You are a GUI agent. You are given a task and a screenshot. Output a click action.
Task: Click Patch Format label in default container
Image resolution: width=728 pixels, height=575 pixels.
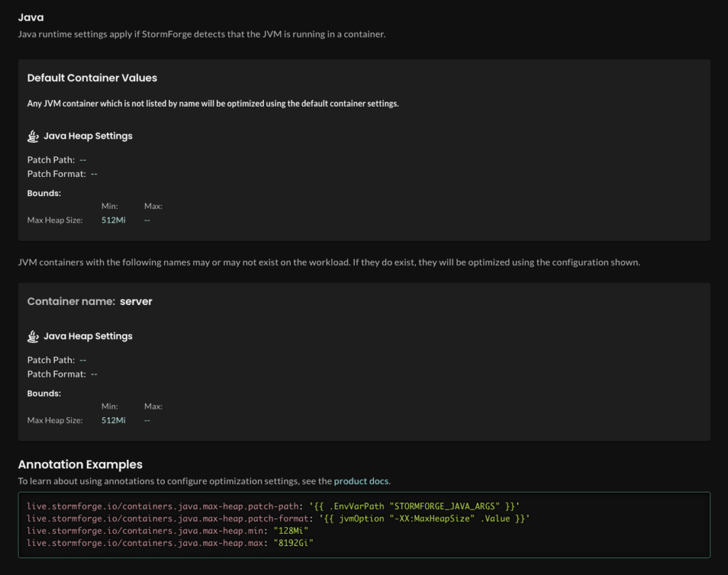click(56, 173)
